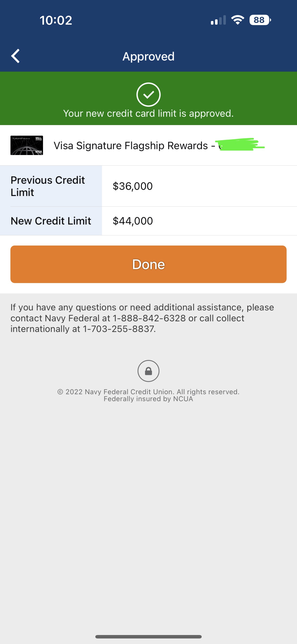Tap the battery level indicator
Viewport: 297px width, 644px height.
pos(260,20)
